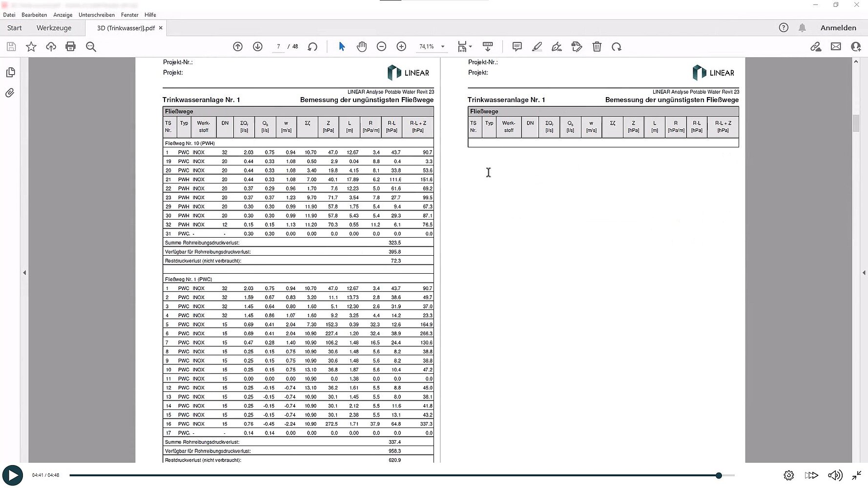Open the Anzeige menu

point(63,15)
